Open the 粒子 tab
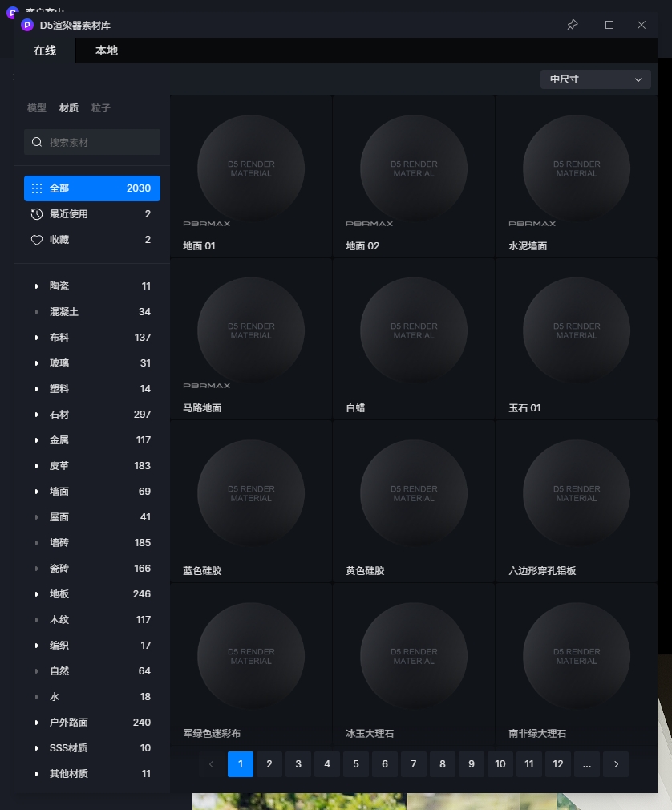 coord(101,108)
